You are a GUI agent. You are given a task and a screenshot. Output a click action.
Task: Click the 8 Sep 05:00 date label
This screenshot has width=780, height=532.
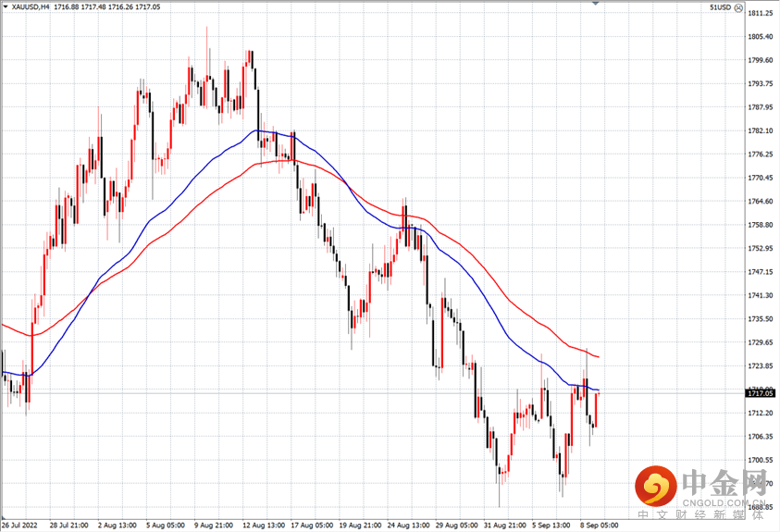[x=600, y=525]
